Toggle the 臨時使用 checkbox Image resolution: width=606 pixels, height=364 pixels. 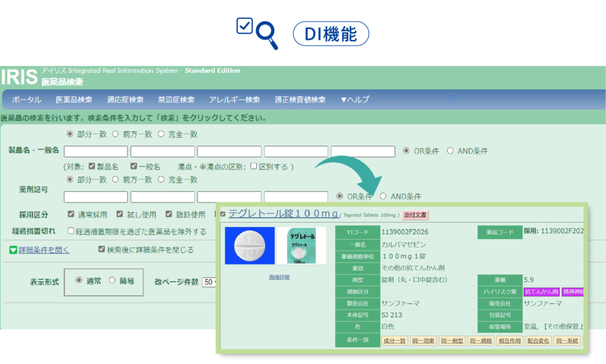(x=169, y=214)
